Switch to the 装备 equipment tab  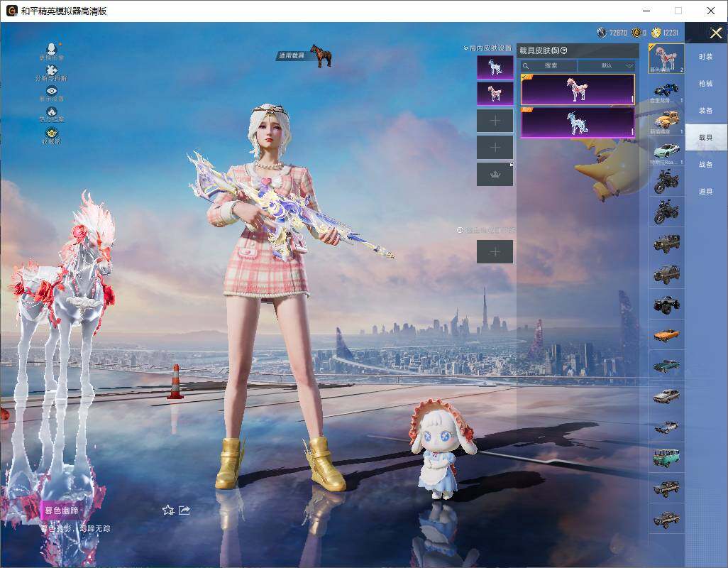pos(706,111)
